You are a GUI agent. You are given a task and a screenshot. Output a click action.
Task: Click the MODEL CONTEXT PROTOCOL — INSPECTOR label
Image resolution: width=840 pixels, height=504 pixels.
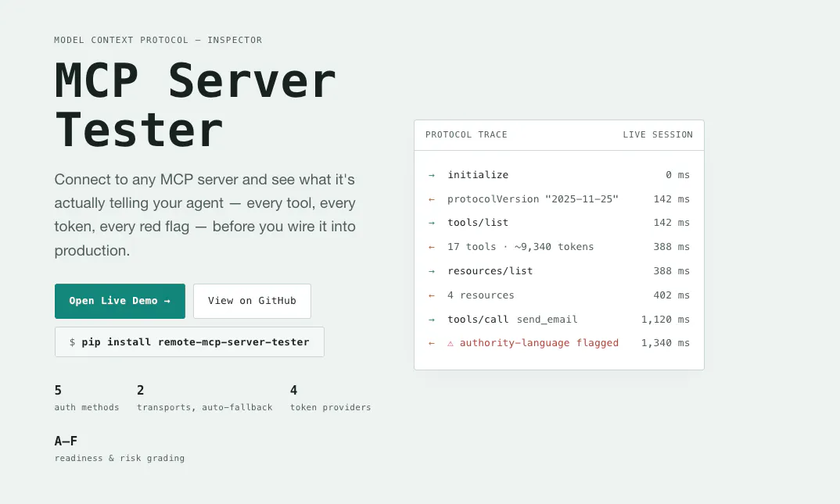(x=158, y=40)
